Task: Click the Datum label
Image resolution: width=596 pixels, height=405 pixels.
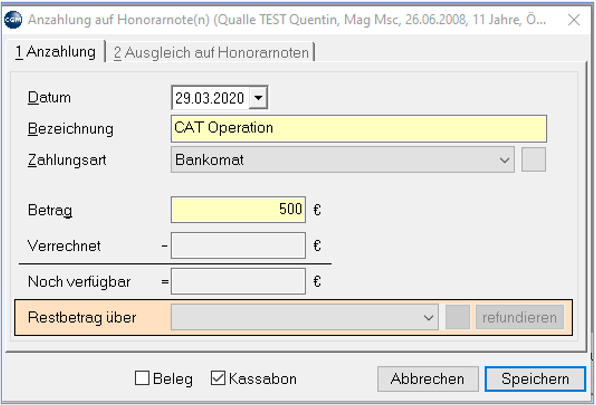Action: 49,98
